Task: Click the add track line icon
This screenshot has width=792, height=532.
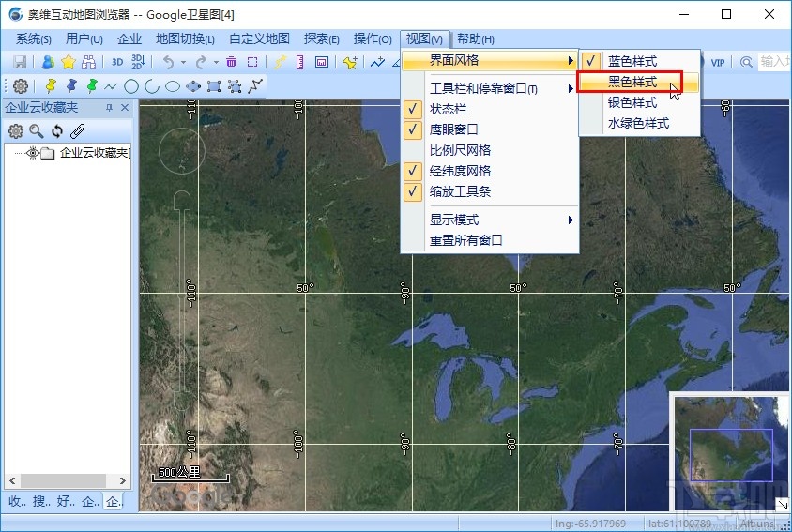Action: pos(377,62)
